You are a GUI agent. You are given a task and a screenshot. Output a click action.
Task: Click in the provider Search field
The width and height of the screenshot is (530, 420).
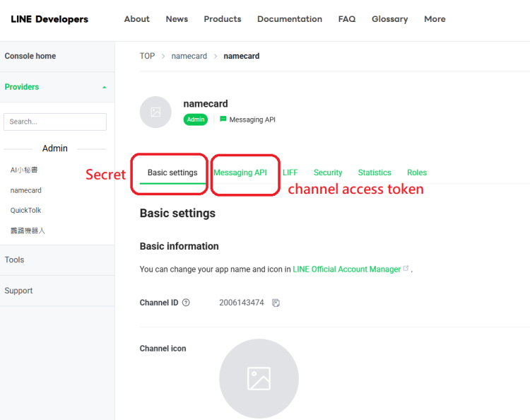coord(55,122)
